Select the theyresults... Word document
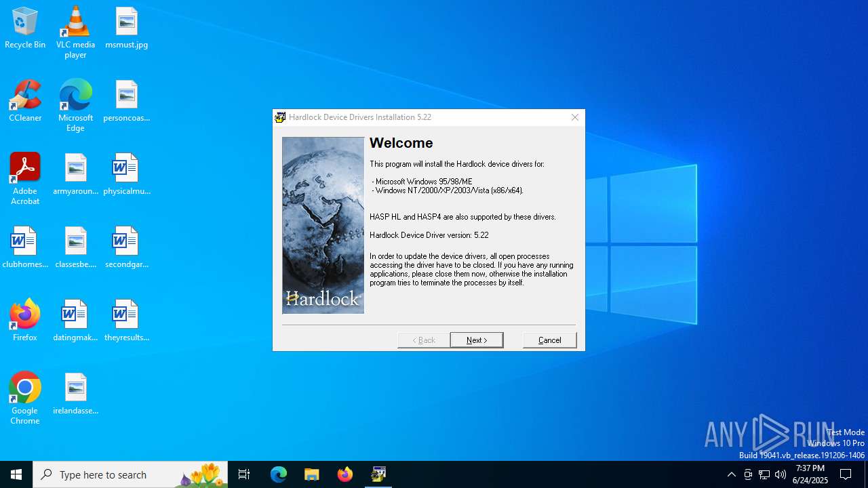868x488 pixels. pos(126,321)
